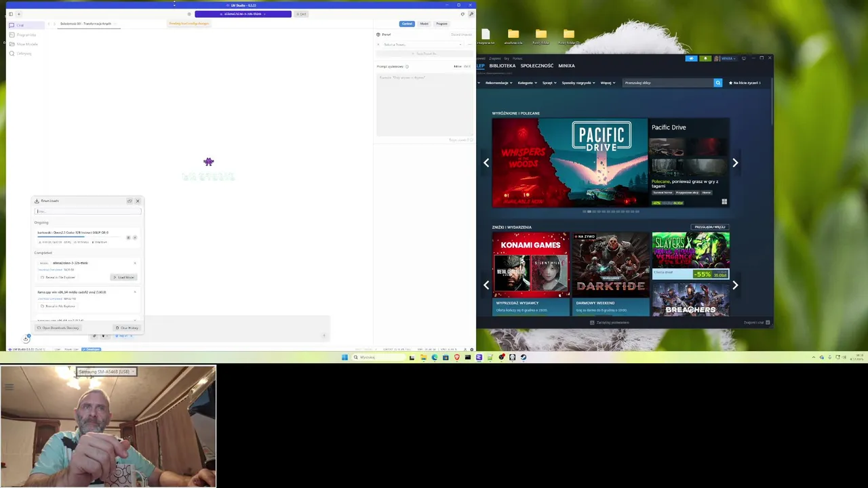Open the Programista section in LM Studio sidebar
868x488 pixels.
(26, 35)
